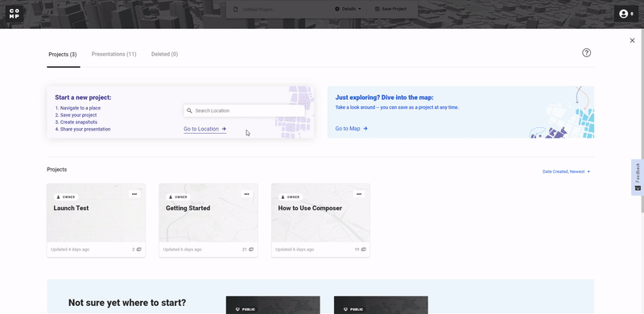Click the Go to Location link
The height and width of the screenshot is (314, 644).
(x=205, y=129)
